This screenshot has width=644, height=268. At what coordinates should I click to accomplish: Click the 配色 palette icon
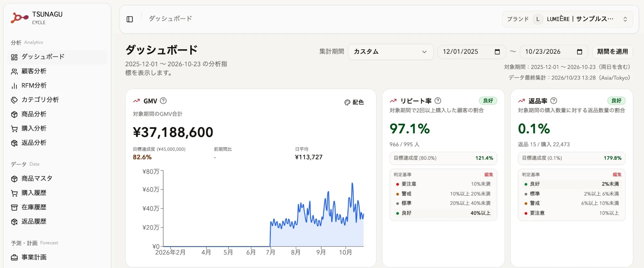[x=347, y=102]
